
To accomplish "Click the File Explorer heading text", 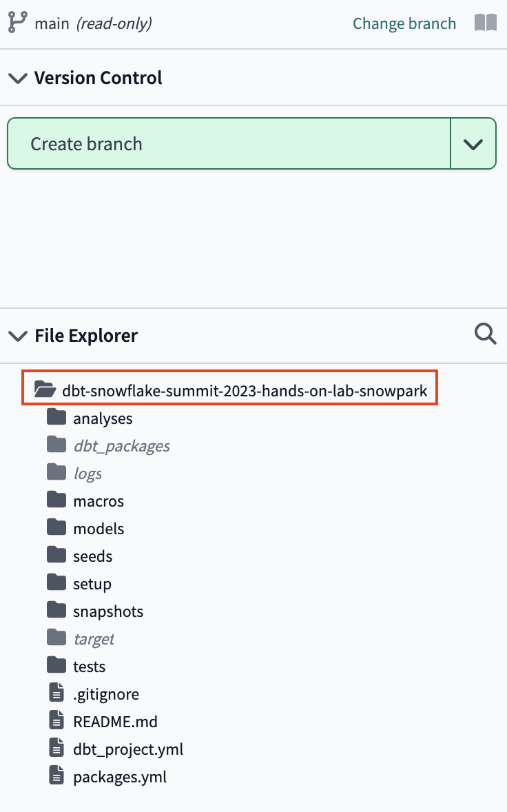I will click(86, 336).
